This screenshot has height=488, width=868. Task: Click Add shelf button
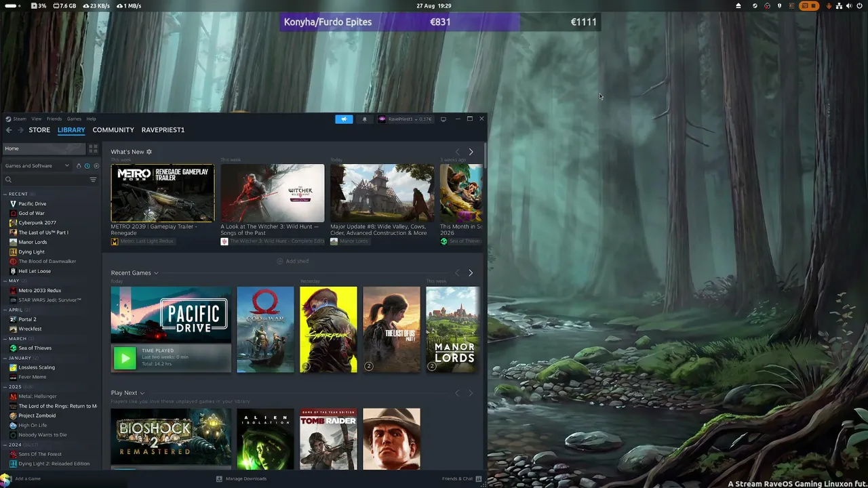click(293, 262)
